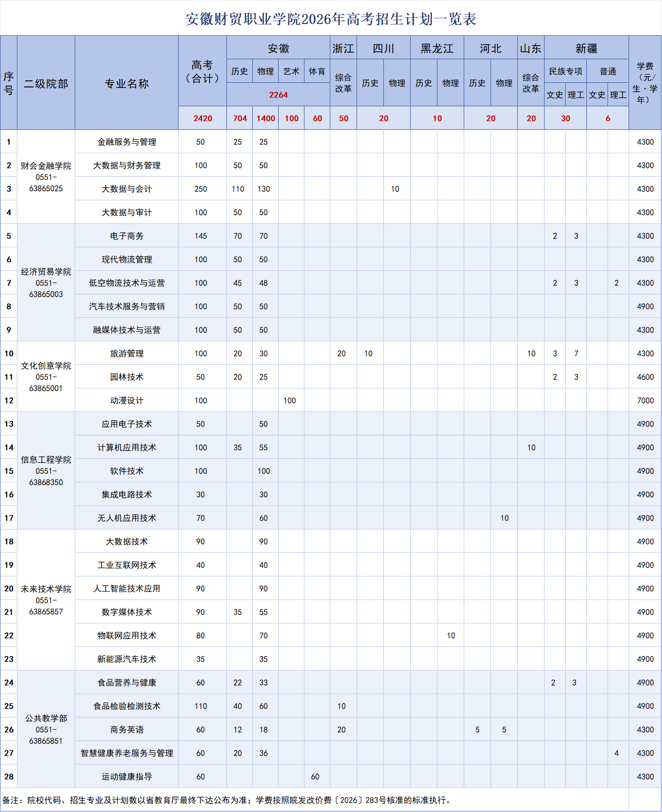Click the 备注 footnote text
Screen dimensions: 662x812
[227, 800]
